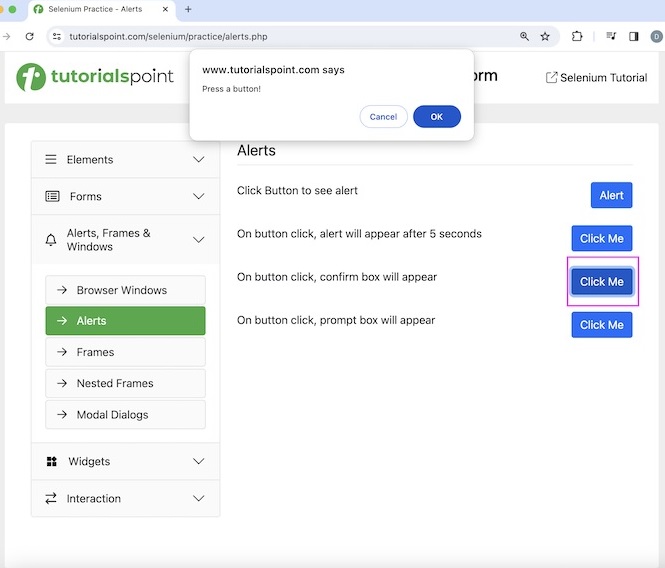Toggle the browser side panel icon
The height and width of the screenshot is (568, 665).
[634, 36]
